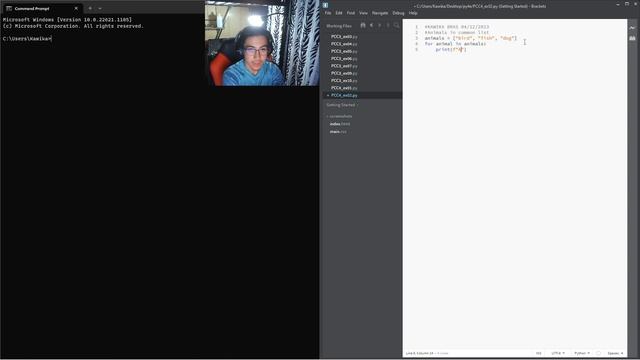Screen dimensions: 640x360
Task: Close the Command Prompt tab with its X
Action: click(76, 8)
